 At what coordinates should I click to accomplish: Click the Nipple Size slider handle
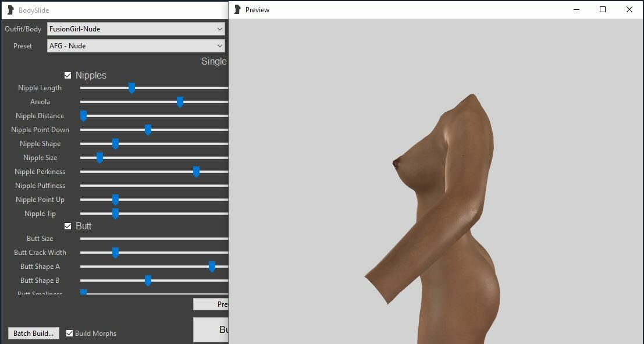point(99,158)
